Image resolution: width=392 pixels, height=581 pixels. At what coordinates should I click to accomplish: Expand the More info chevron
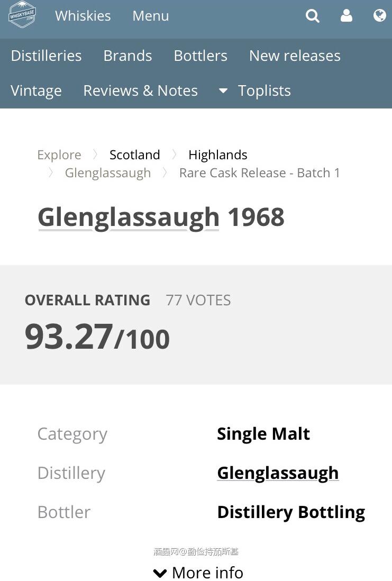click(x=160, y=573)
